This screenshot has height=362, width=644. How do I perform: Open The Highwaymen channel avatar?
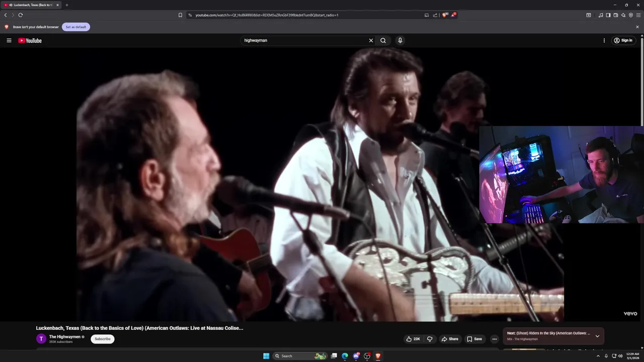point(41,339)
